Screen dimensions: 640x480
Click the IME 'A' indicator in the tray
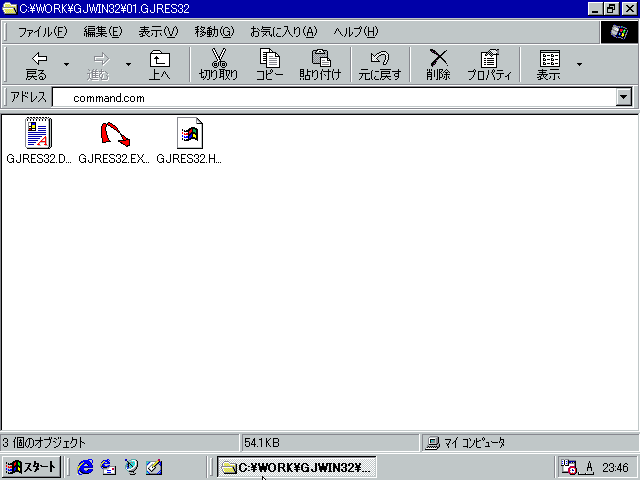click(x=589, y=467)
